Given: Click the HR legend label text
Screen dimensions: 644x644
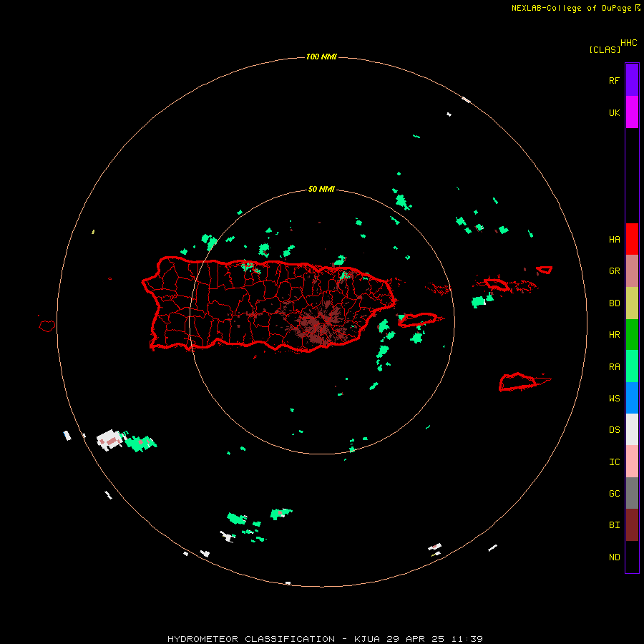Looking at the screenshot, I should (x=614, y=335).
